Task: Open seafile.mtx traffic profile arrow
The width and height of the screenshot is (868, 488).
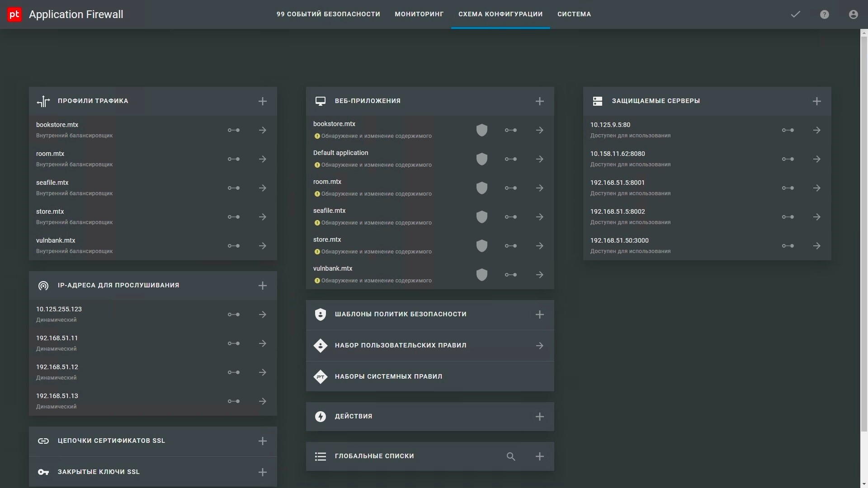Action: pos(263,188)
